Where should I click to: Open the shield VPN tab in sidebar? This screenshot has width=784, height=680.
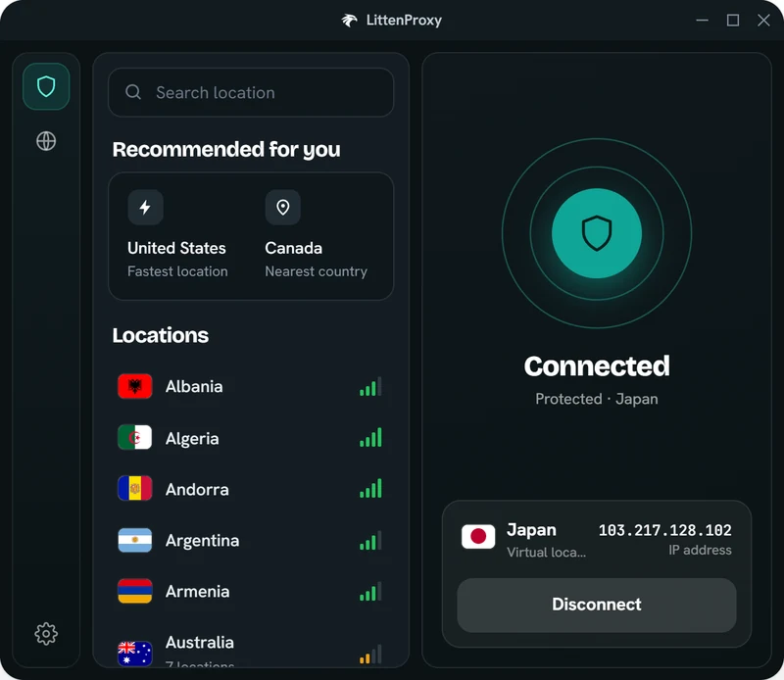(46, 86)
